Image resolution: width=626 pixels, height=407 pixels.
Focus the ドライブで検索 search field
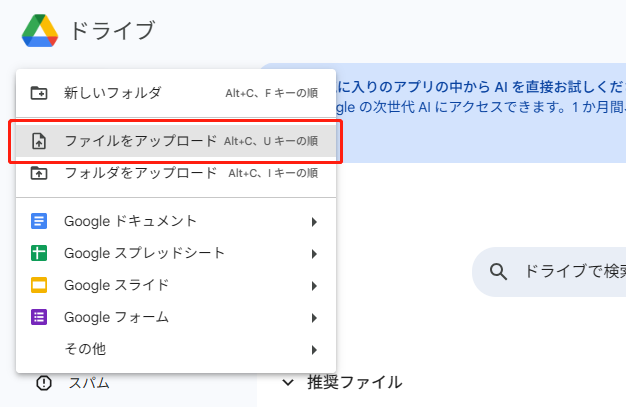tap(570, 270)
